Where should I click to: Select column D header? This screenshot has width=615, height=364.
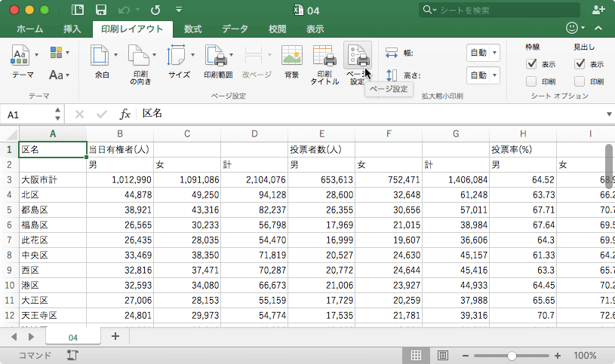[x=254, y=134]
